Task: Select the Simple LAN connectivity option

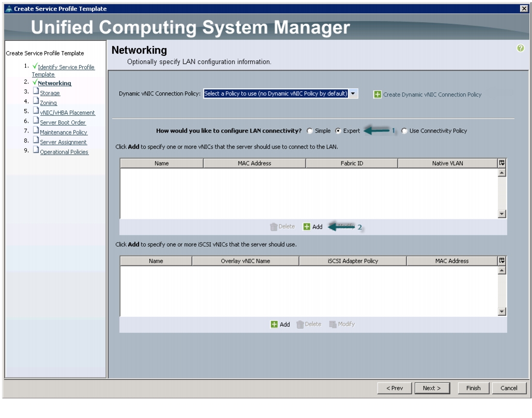Action: click(x=310, y=131)
